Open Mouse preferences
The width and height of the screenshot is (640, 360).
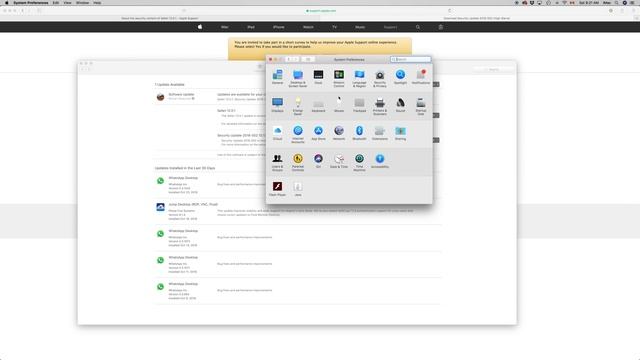339,105
